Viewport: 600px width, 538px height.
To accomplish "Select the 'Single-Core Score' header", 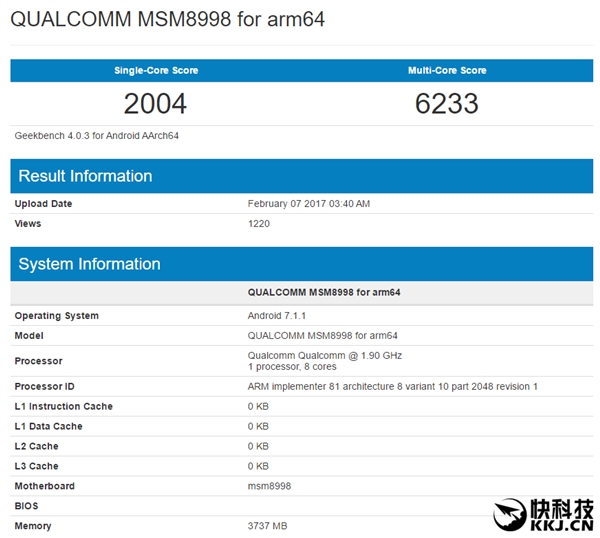I will 156,70.
